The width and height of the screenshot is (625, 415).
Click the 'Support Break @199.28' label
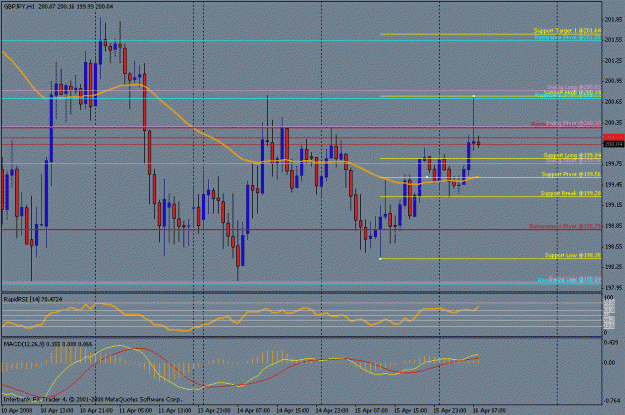coord(571,193)
